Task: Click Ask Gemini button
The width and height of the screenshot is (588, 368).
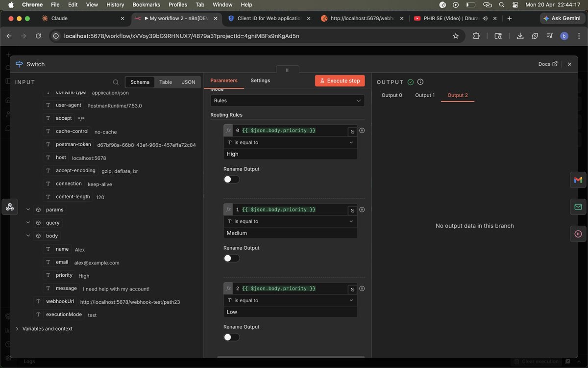Action: click(x=563, y=18)
